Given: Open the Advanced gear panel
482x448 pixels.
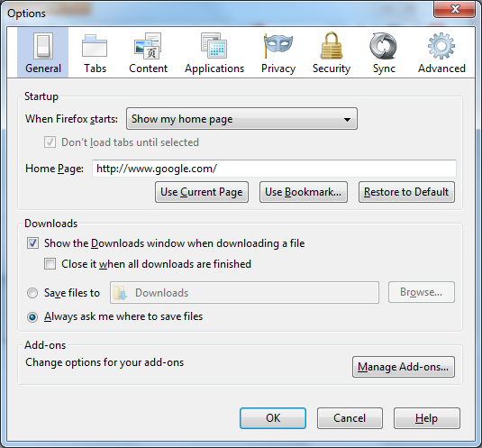Looking at the screenshot, I should click(441, 52).
